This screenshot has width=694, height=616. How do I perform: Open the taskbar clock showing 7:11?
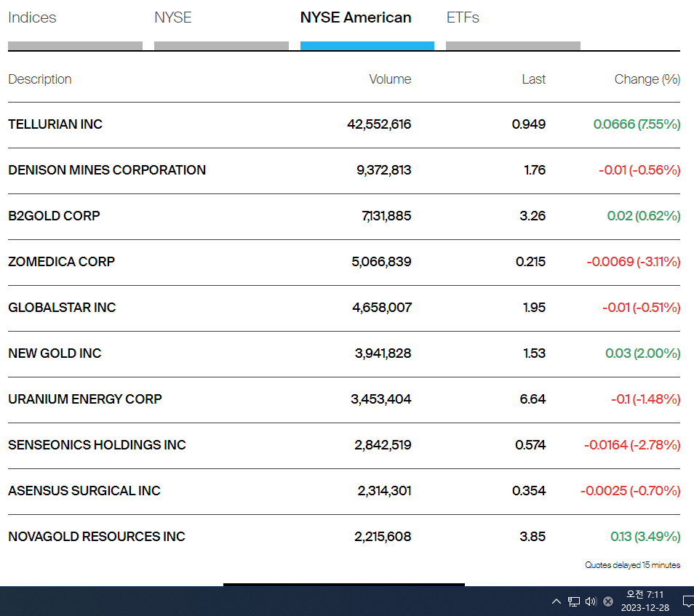click(645, 601)
